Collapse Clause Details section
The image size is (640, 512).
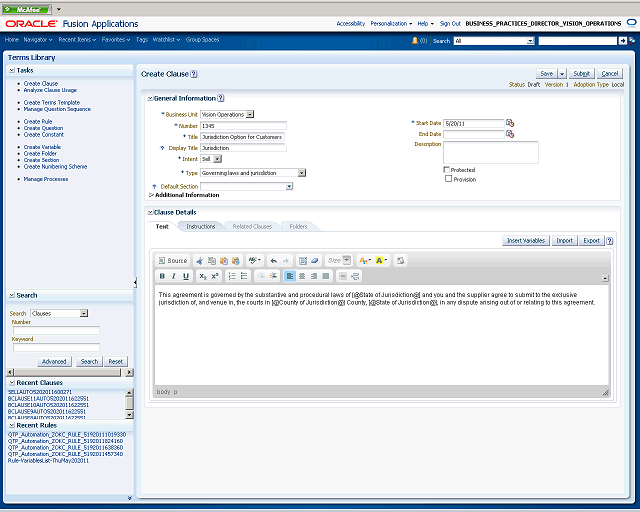[150, 212]
